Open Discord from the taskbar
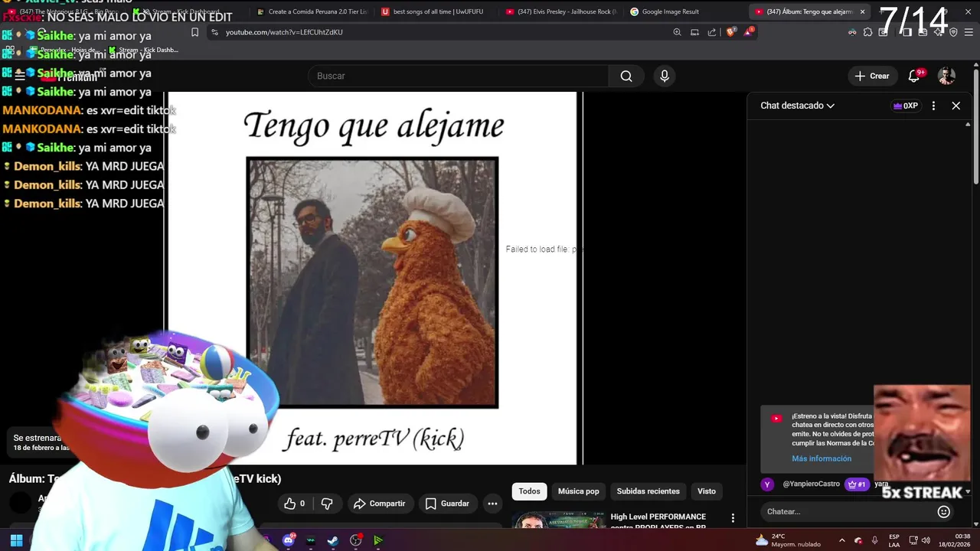Screen dimensions: 980x551 pos(289,540)
